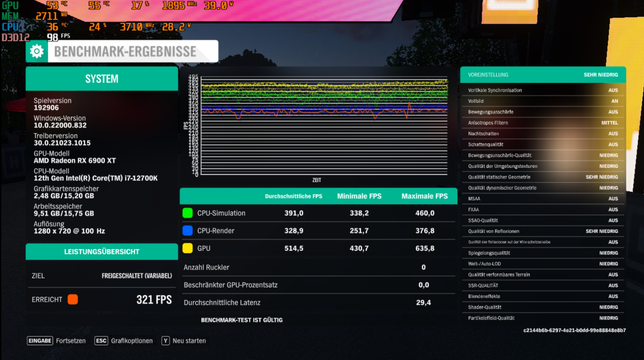Open the Anisotropes Filtern quality selector
The width and height of the screenshot is (644, 360).
coord(542,123)
